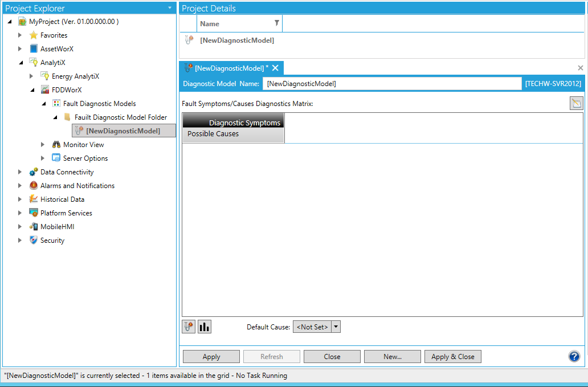
Task: Click the stethoscope diagnostic view icon below matrix
Action: click(x=189, y=327)
